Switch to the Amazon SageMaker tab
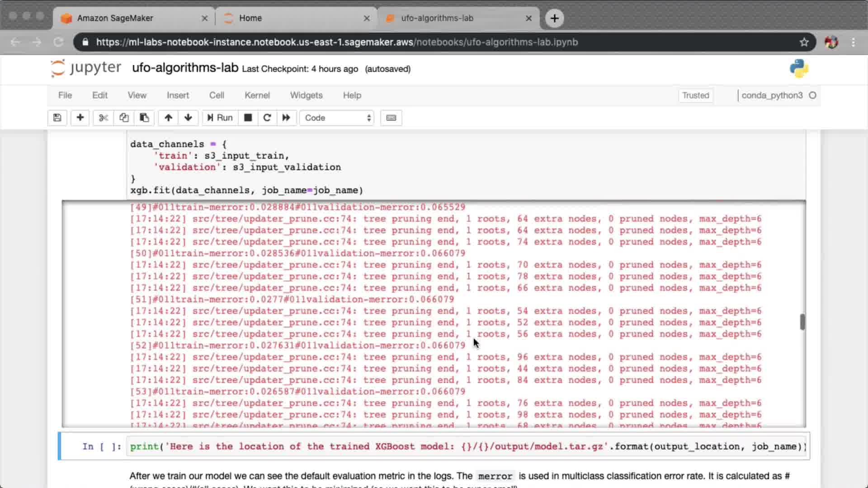The height and width of the screenshot is (488, 868). pyautogui.click(x=115, y=18)
